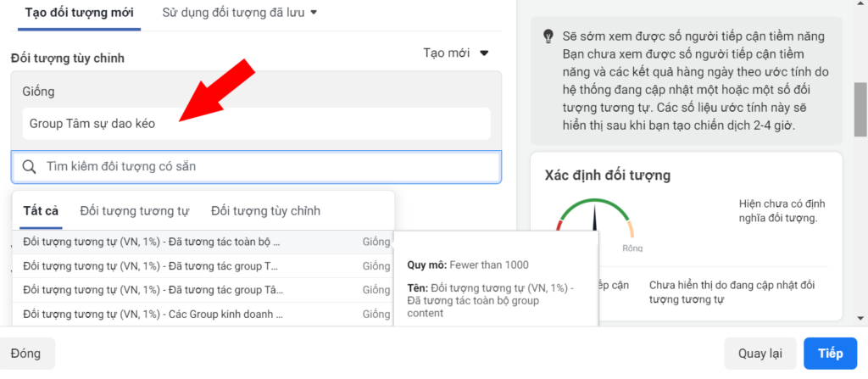Select the Tất cả tab
The width and height of the screenshot is (868, 379).
[41, 211]
